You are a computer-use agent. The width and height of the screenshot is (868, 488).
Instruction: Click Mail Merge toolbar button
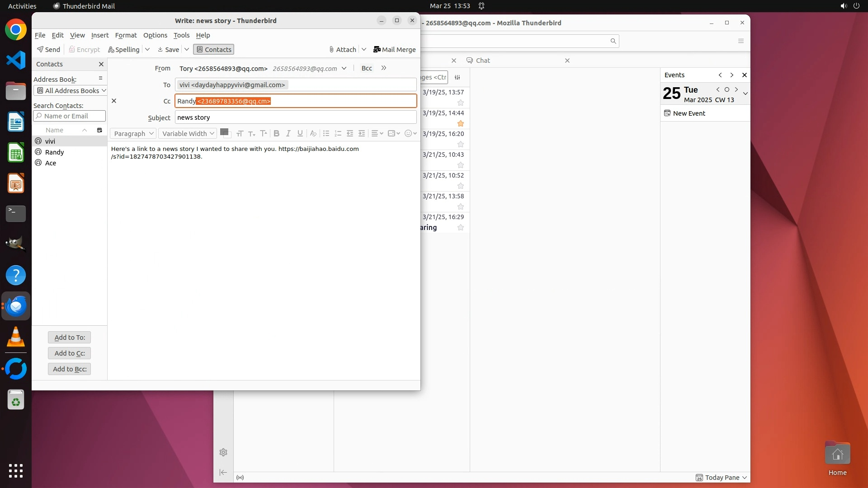click(394, 49)
